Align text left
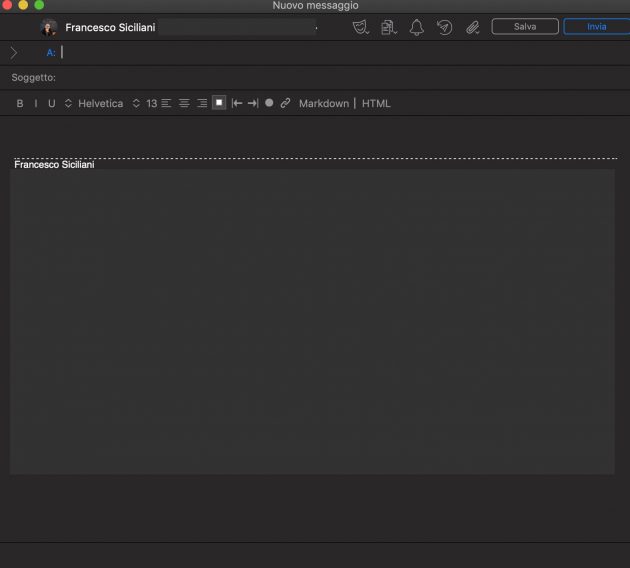This screenshot has height=568, width=630. pos(166,104)
